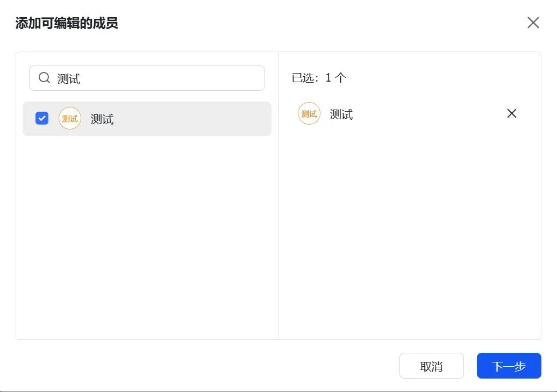Click the 已选：1 个 counter label

pos(319,78)
